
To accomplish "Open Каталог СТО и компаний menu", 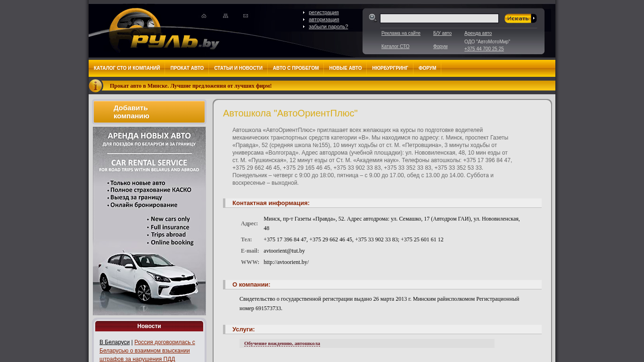I will 127,68.
